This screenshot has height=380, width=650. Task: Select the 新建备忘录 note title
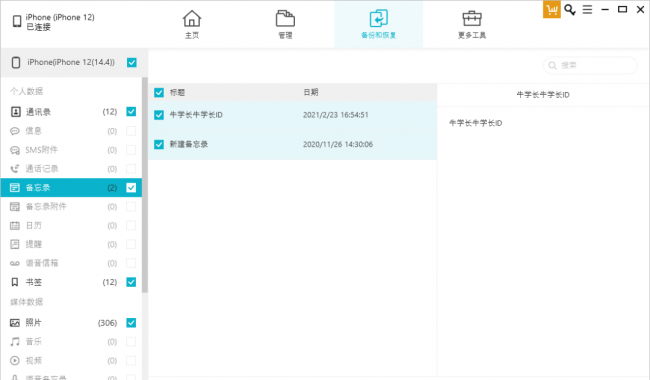[x=189, y=144]
